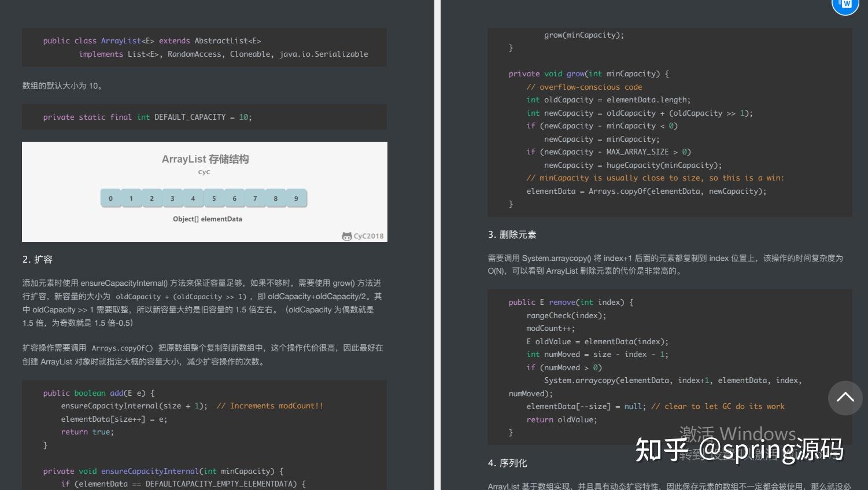Collapse the page using the up-arrow button
Image resolution: width=868 pixels, height=490 pixels.
pos(845,398)
